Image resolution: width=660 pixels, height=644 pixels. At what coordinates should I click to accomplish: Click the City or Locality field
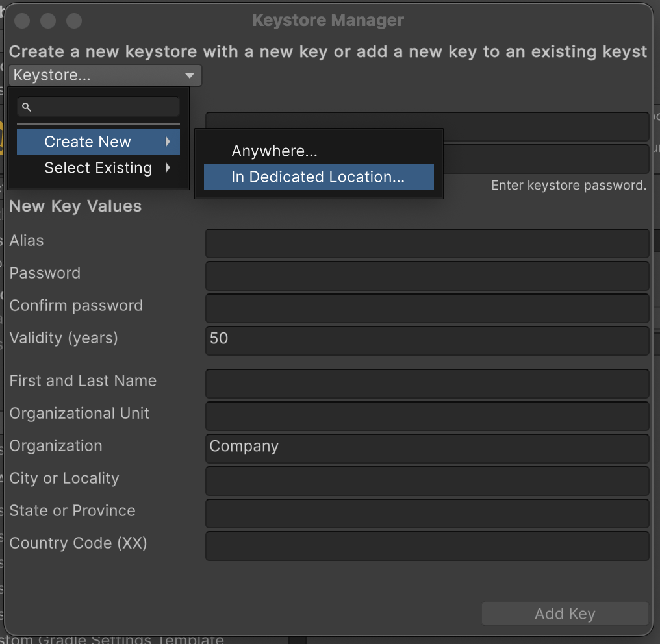[427, 481]
